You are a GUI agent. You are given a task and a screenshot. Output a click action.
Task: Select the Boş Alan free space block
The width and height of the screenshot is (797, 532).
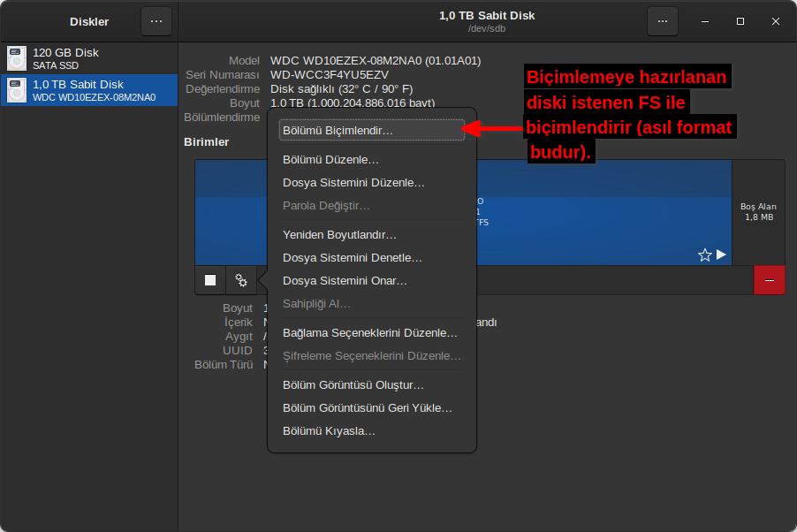[x=758, y=212]
